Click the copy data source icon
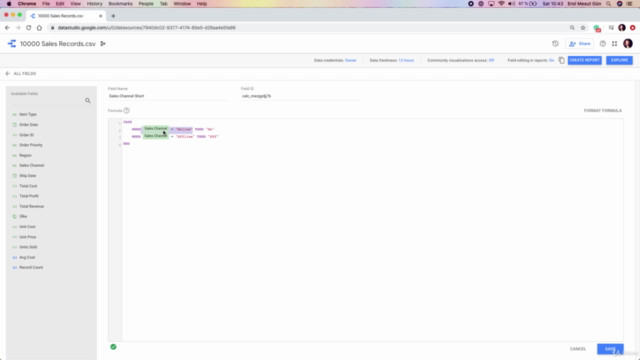The width and height of the screenshot is (640, 360). pyautogui.click(x=562, y=60)
